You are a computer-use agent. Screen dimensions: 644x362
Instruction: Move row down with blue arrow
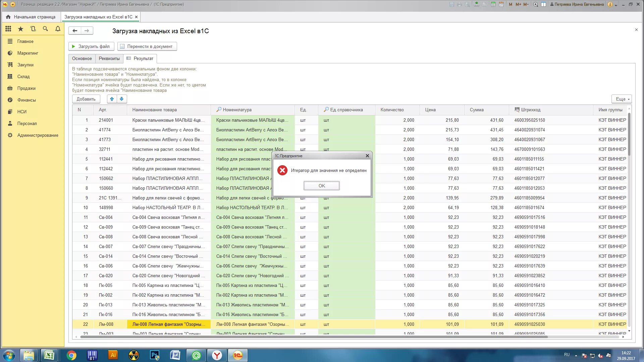pos(122,99)
